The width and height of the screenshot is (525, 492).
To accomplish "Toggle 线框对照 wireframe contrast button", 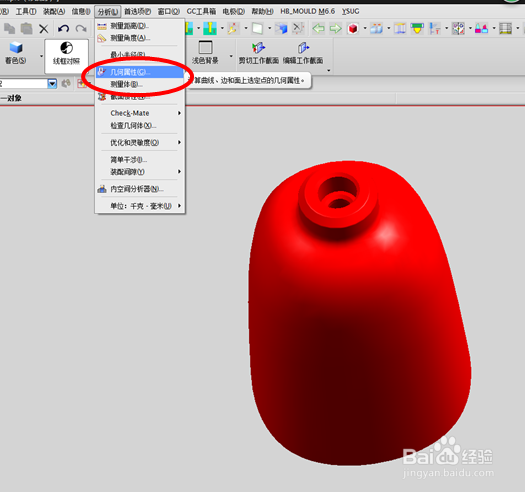I will pyautogui.click(x=67, y=56).
